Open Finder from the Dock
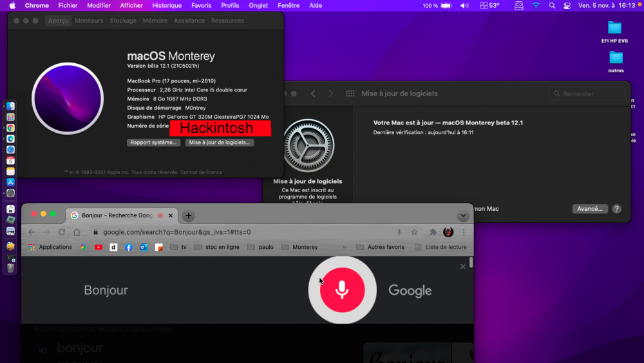This screenshot has width=644, height=363. click(x=11, y=106)
